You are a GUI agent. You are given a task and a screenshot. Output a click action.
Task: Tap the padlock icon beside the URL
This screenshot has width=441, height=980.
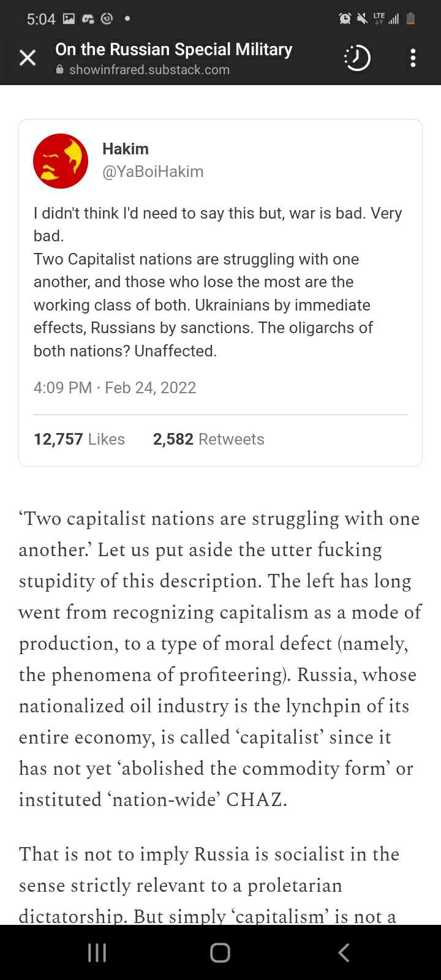[59, 70]
